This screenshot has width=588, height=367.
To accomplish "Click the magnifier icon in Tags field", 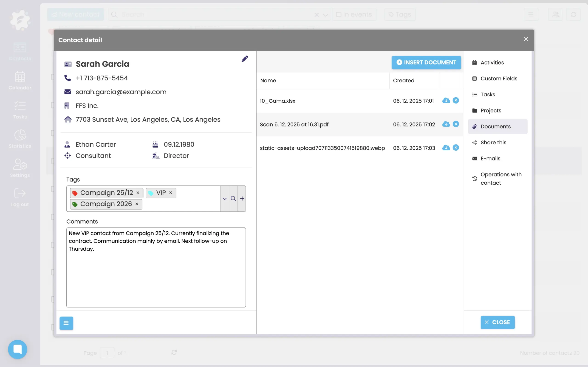I will click(233, 199).
